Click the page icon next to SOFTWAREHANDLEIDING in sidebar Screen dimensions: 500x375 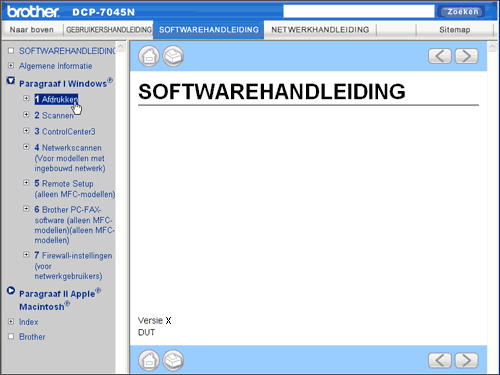11,50
